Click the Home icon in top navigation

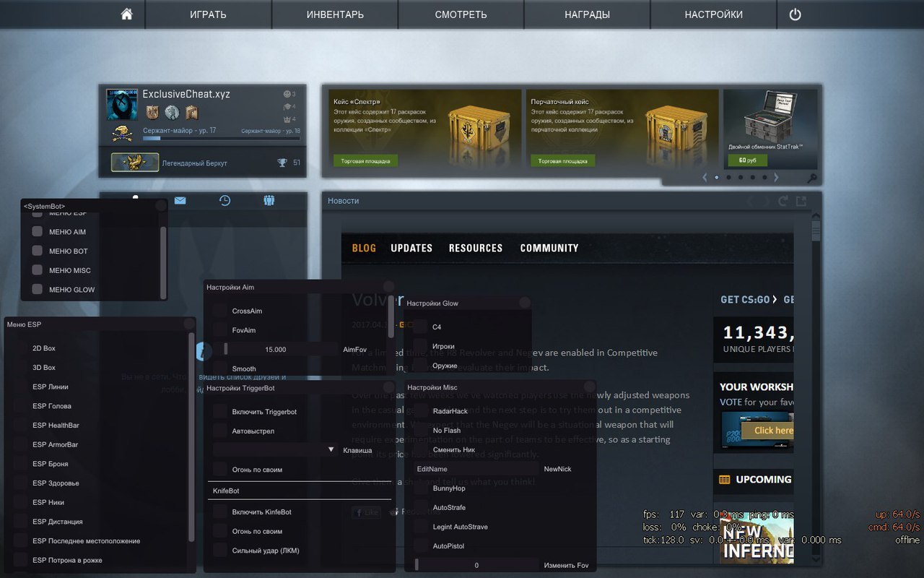pos(126,14)
